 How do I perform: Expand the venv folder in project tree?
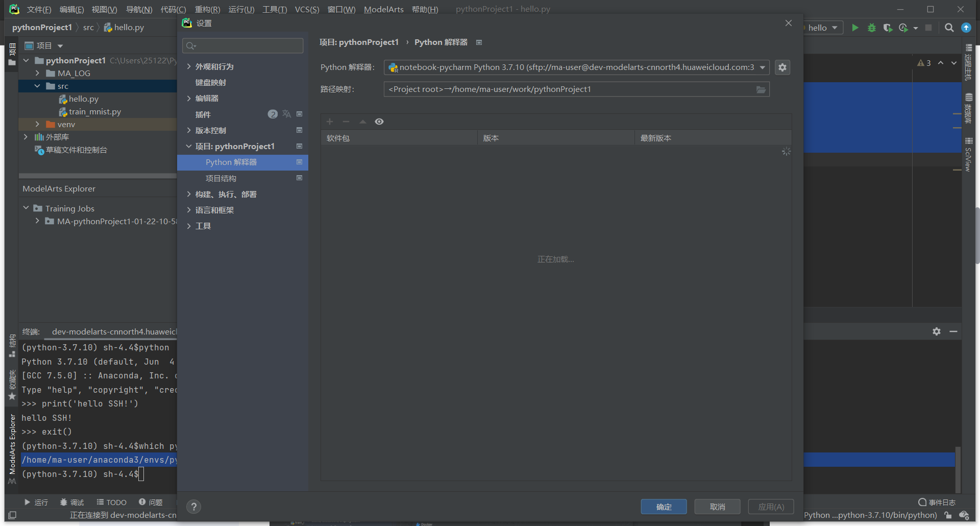[x=37, y=124]
